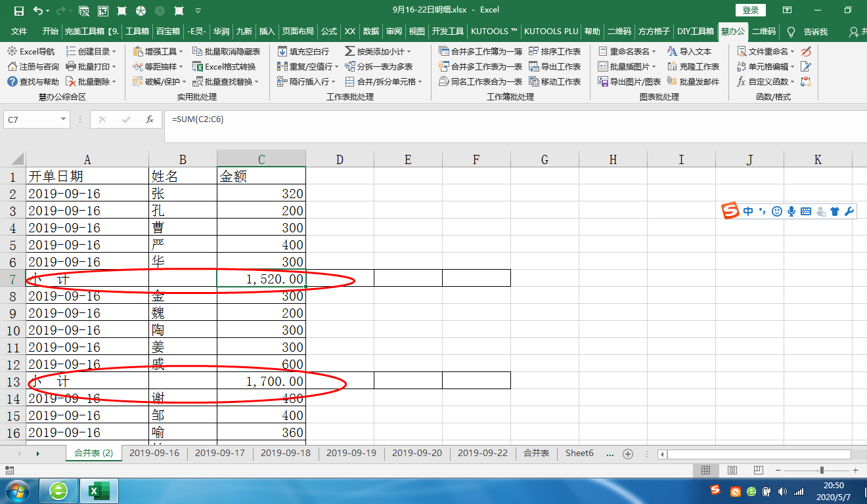Click Sogou IME microphone voice input icon
Screen dimensions: 867x504
791,211
